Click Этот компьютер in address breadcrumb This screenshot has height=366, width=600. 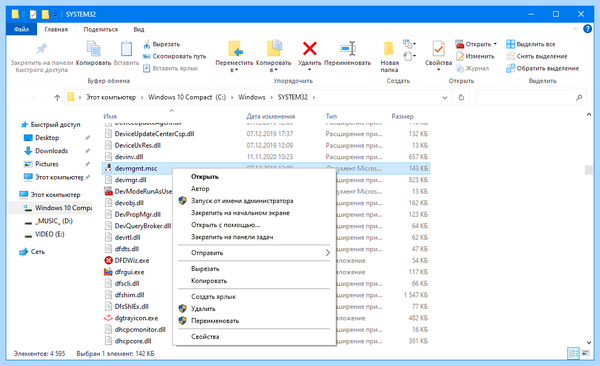(111, 97)
